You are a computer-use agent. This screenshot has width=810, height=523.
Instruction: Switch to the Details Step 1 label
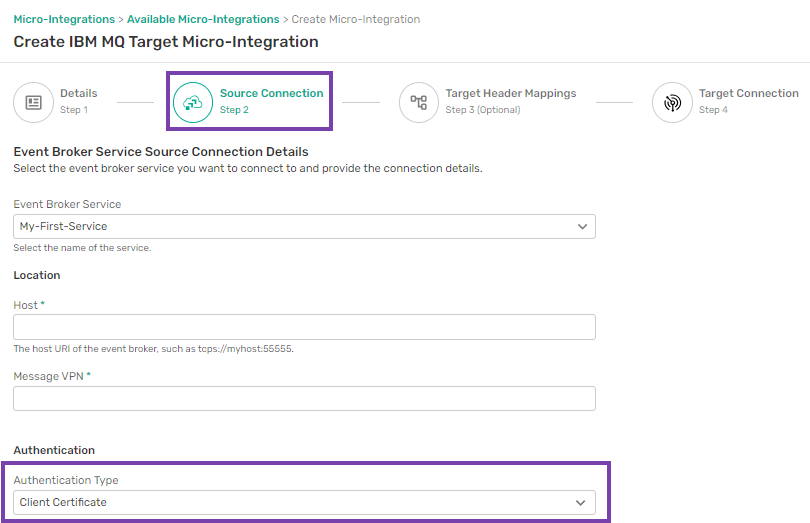(79, 101)
